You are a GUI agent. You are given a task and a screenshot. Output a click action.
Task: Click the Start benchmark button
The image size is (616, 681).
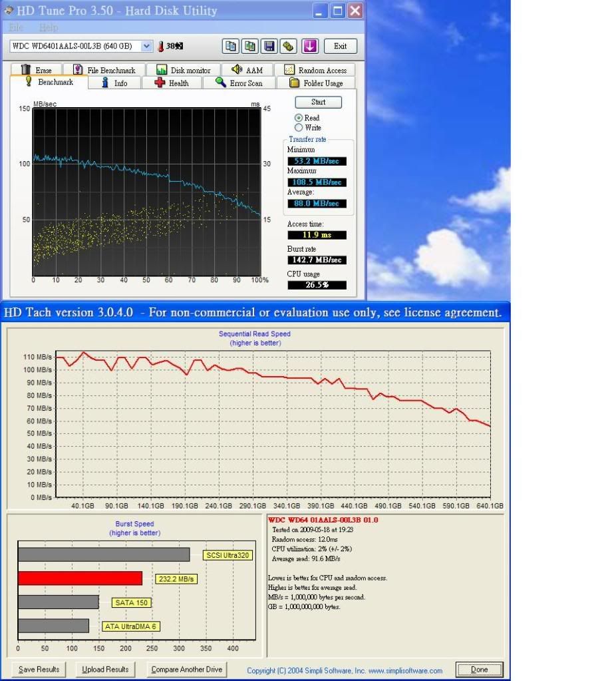tap(318, 102)
